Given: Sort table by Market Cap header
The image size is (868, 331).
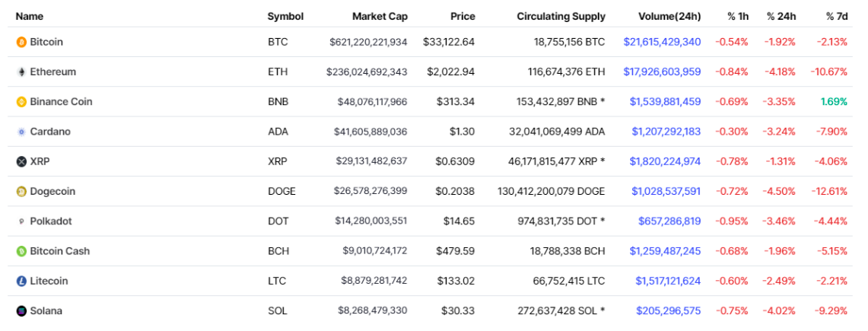Looking at the screenshot, I should pos(379,16).
